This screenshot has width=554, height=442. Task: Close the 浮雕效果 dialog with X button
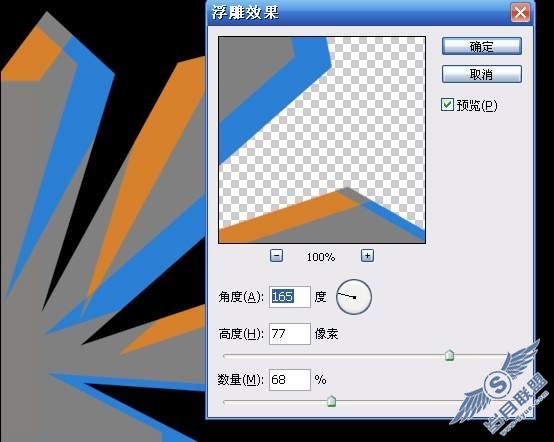(x=520, y=13)
